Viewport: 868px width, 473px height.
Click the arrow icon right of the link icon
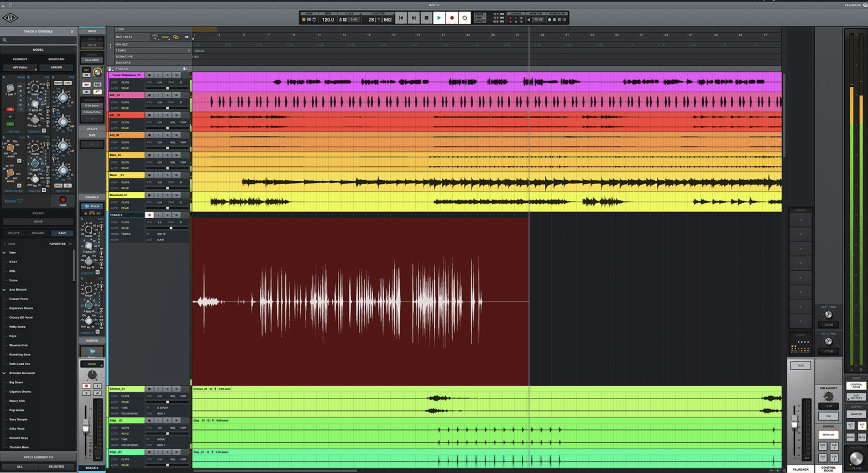click(186, 37)
